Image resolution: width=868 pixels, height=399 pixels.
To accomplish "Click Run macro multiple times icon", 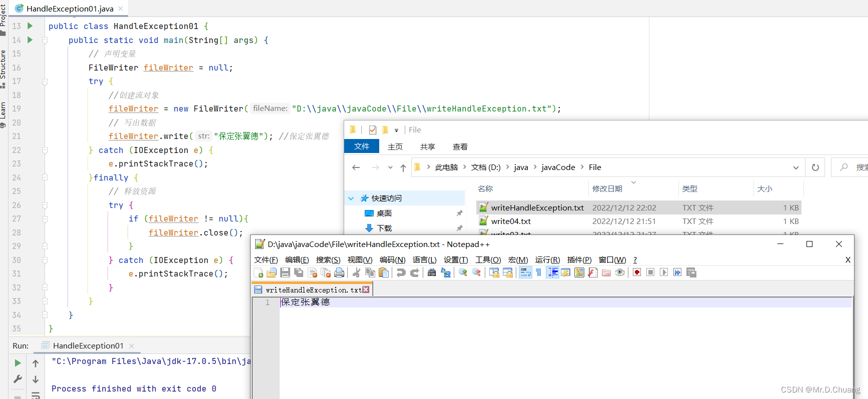I will click(x=677, y=272).
